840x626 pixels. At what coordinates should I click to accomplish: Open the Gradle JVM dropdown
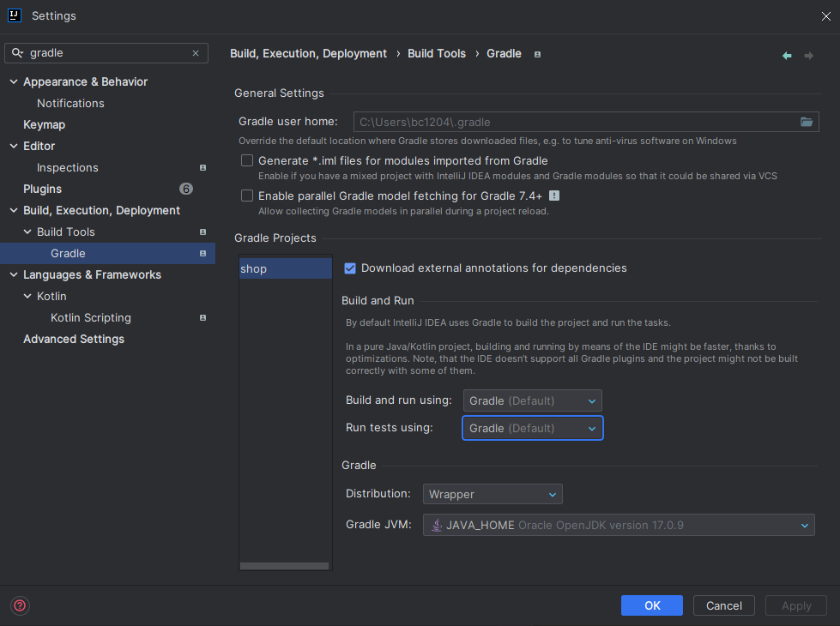619,526
